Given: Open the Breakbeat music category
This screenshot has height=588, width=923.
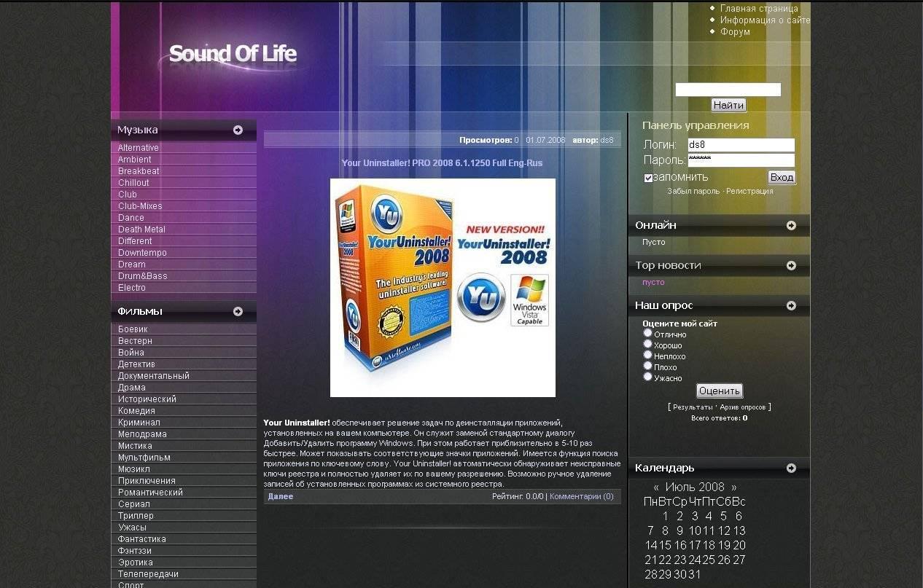Looking at the screenshot, I should [x=139, y=171].
